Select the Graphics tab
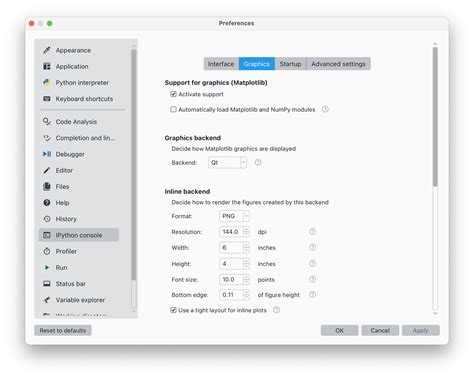Image resolution: width=474 pixels, height=378 pixels. click(x=257, y=64)
